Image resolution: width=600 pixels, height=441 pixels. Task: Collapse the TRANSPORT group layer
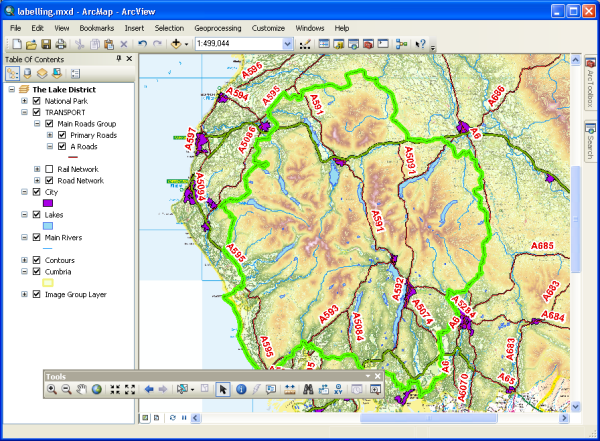[24, 113]
